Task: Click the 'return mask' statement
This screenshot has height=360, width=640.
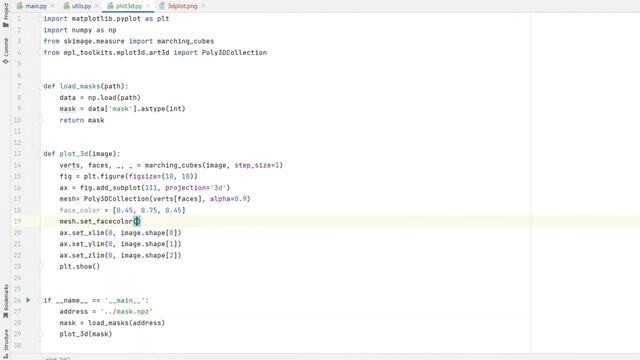Action: 82,120
